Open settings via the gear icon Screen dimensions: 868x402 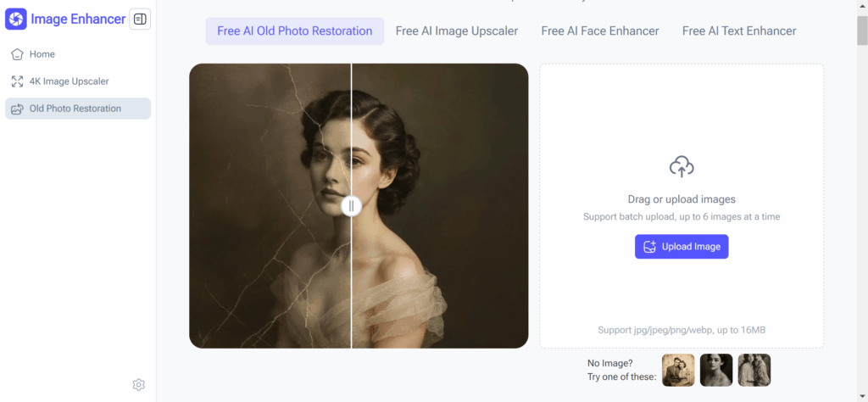pos(139,384)
